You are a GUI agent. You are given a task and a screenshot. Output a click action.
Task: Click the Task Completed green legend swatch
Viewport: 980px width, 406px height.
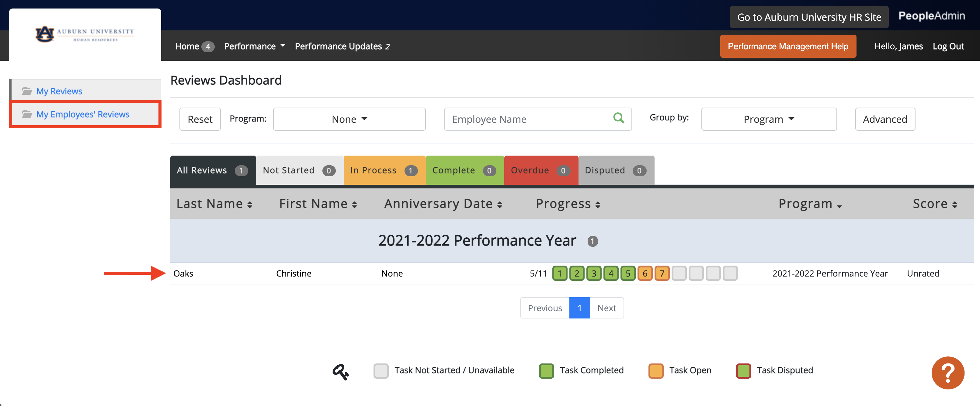point(546,371)
